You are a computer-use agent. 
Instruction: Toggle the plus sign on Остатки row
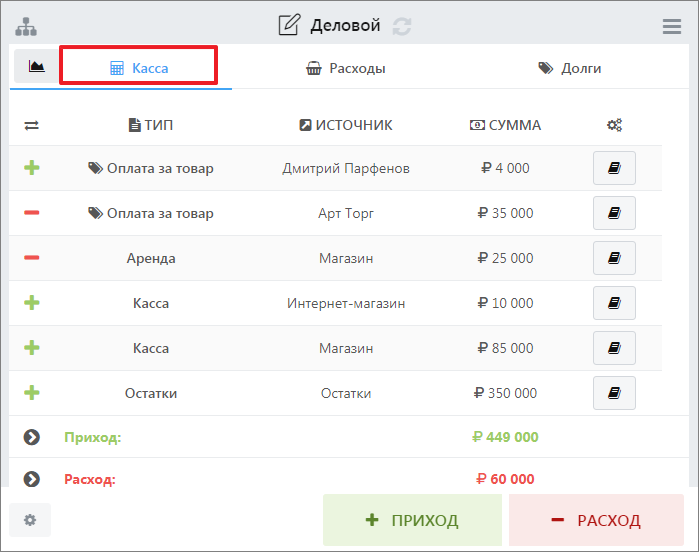pos(31,393)
